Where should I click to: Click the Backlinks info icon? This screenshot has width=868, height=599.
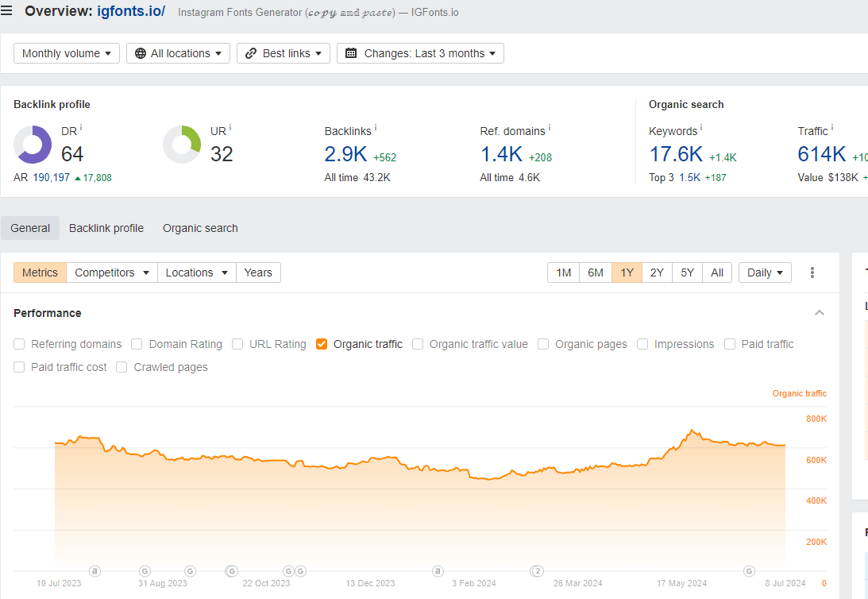point(376,128)
